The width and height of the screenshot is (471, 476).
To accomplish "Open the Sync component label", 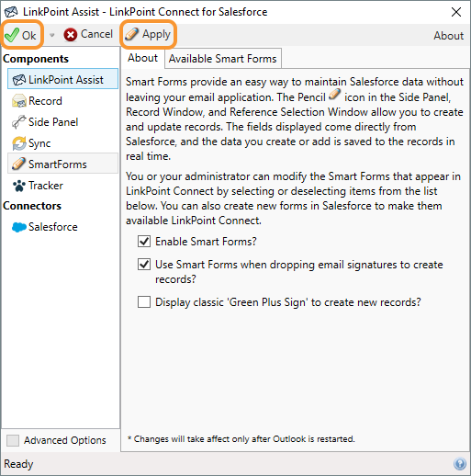I will point(39,143).
